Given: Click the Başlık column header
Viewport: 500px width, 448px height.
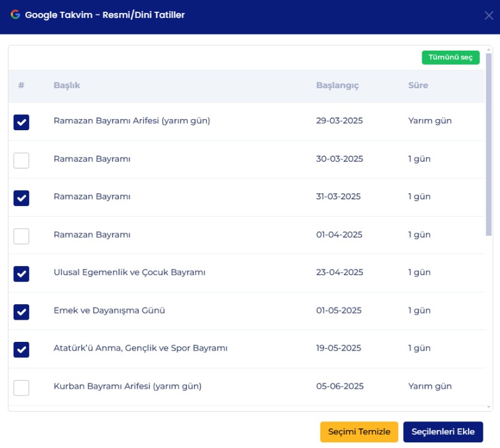Looking at the screenshot, I should pyautogui.click(x=67, y=85).
